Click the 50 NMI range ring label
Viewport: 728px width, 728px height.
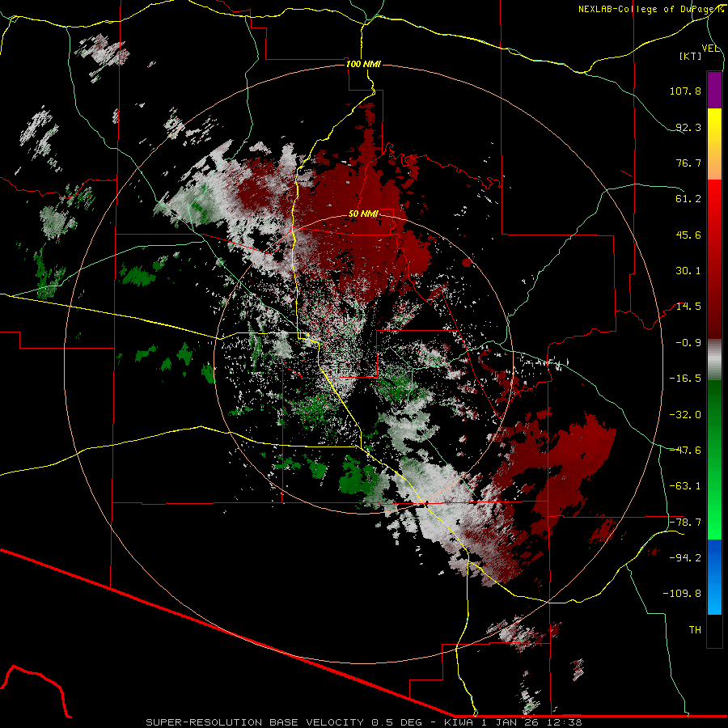click(363, 214)
